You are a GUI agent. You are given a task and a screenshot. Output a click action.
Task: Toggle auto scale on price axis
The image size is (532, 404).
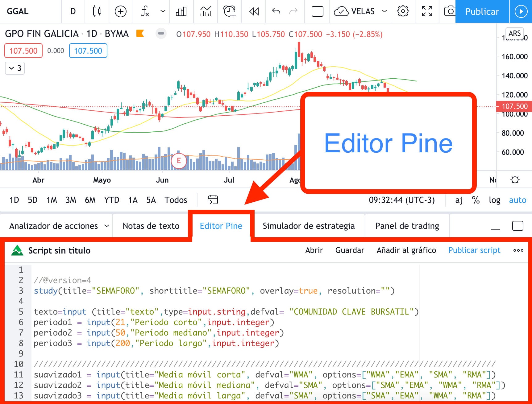point(517,200)
